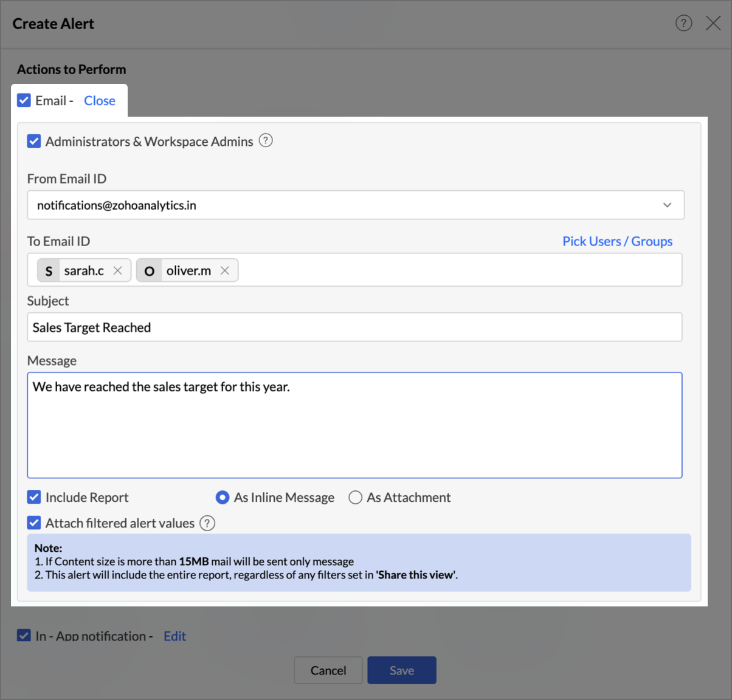Click the help icon next to Administrators & Workspace Admins
The image size is (732, 700).
tap(266, 140)
